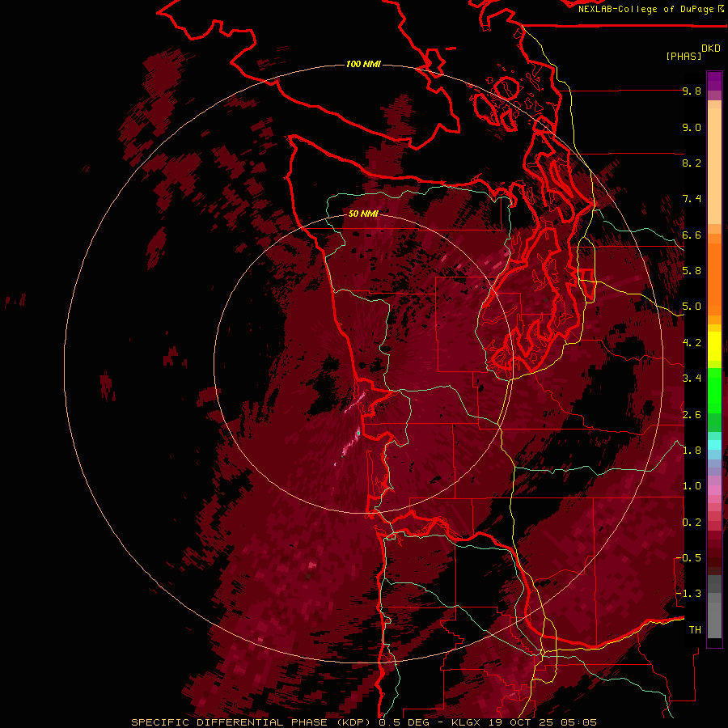Click the 9.8 scale value
728x728 pixels.
tap(692, 91)
